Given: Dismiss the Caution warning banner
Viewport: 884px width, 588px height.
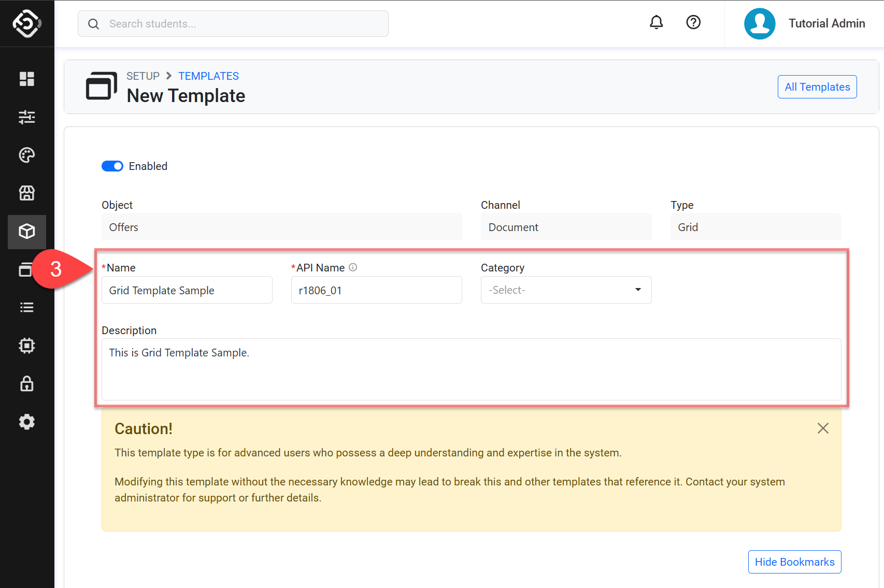Looking at the screenshot, I should pyautogui.click(x=822, y=428).
